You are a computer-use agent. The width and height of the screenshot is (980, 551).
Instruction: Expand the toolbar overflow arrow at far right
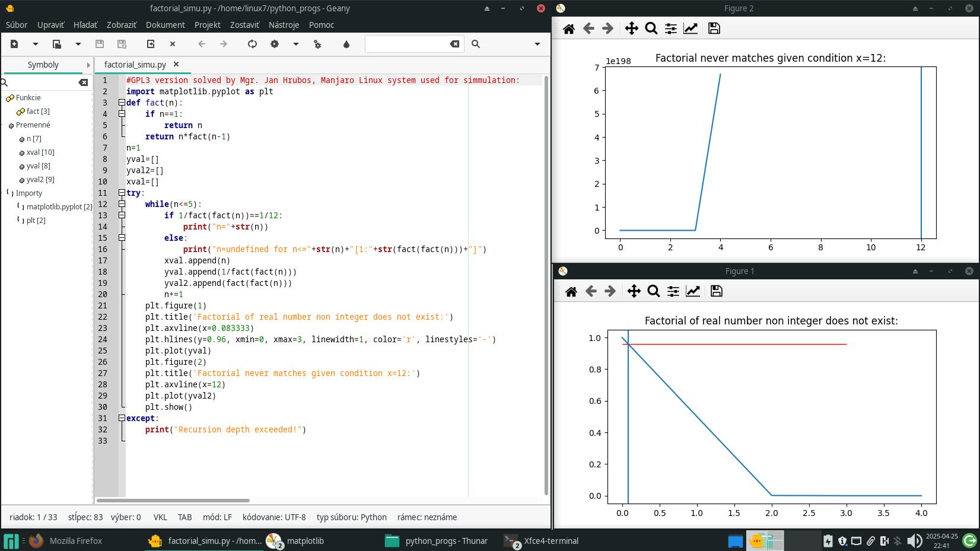pyautogui.click(x=537, y=44)
